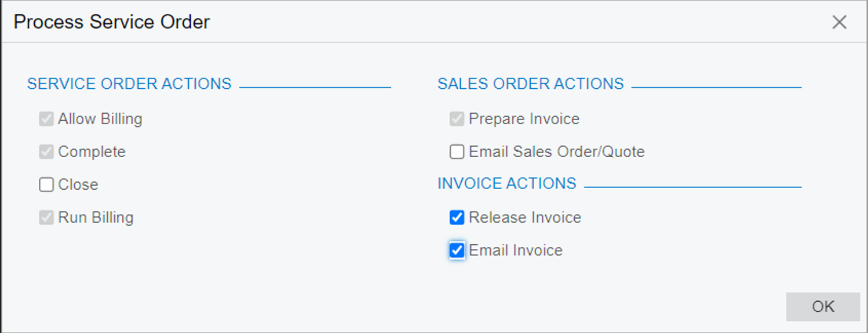Click the 'Run Billing' label text
The width and height of the screenshot is (868, 333).
96,218
